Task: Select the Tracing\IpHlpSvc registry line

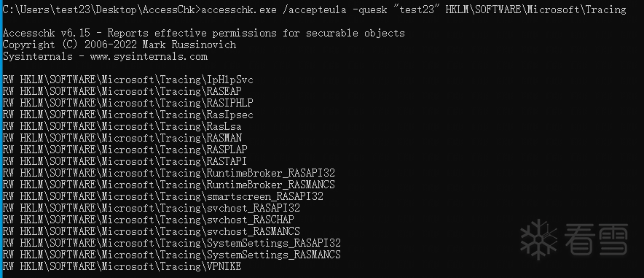Action: coord(127,80)
